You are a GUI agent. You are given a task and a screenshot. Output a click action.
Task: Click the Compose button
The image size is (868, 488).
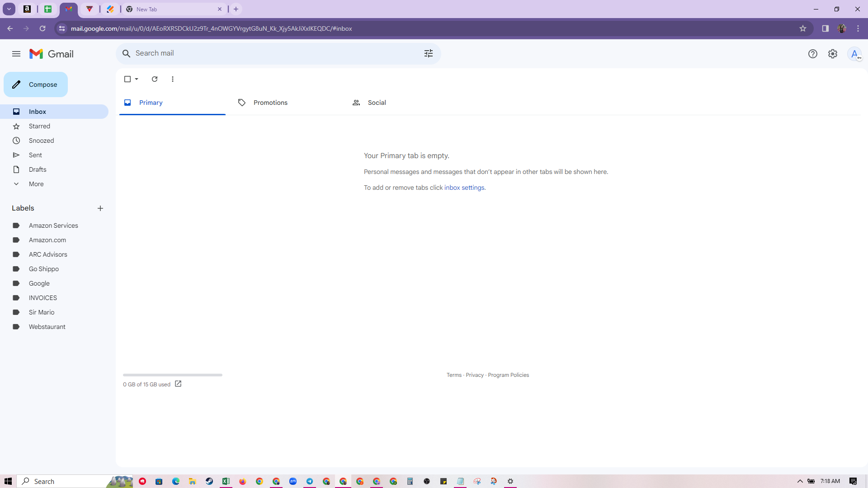36,84
